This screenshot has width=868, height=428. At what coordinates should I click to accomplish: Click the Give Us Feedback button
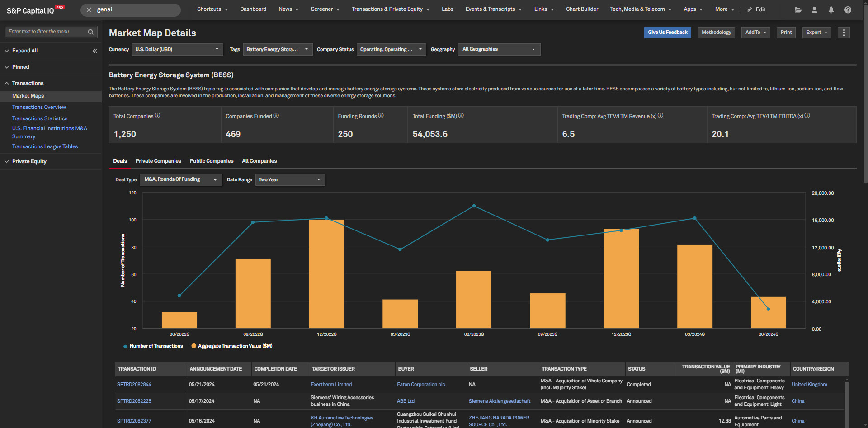tap(667, 33)
